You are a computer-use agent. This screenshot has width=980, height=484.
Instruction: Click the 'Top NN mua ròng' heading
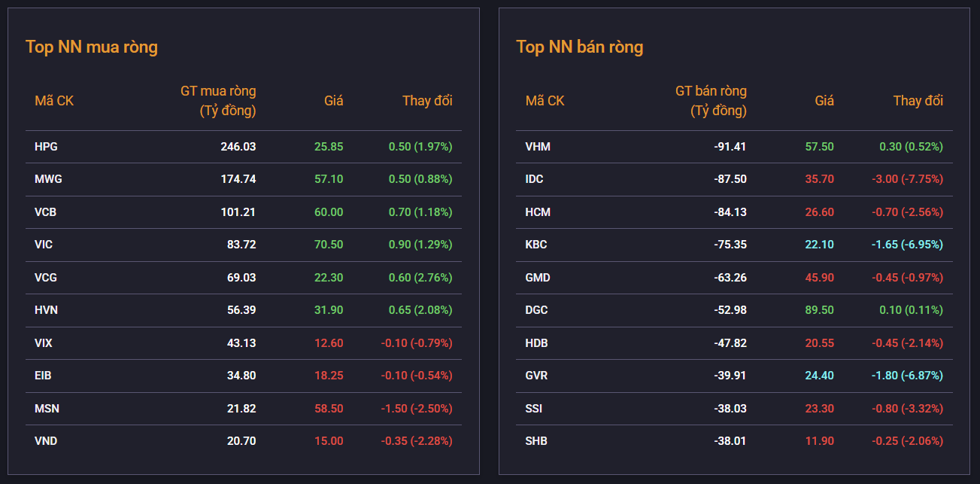(92, 47)
